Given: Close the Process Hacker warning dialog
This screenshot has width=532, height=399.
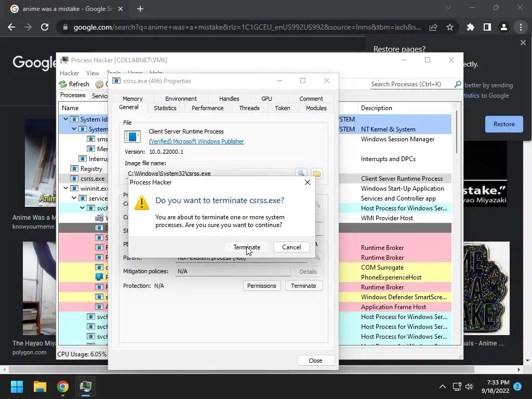Looking at the screenshot, I should 308,182.
